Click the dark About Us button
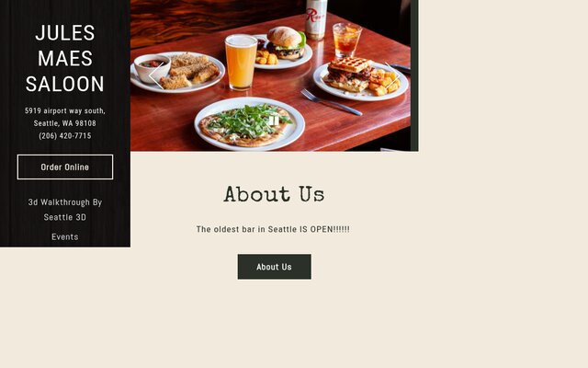Image resolution: width=588 pixels, height=368 pixels. click(274, 267)
